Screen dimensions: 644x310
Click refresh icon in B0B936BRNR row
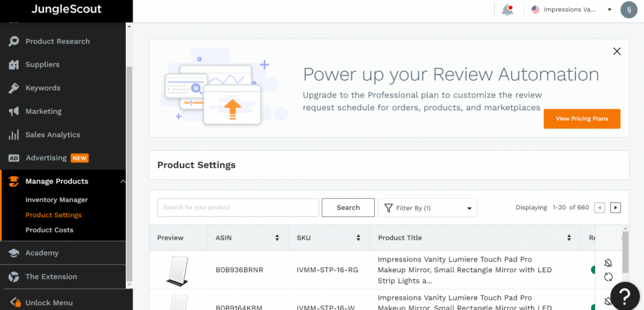pyautogui.click(x=608, y=277)
